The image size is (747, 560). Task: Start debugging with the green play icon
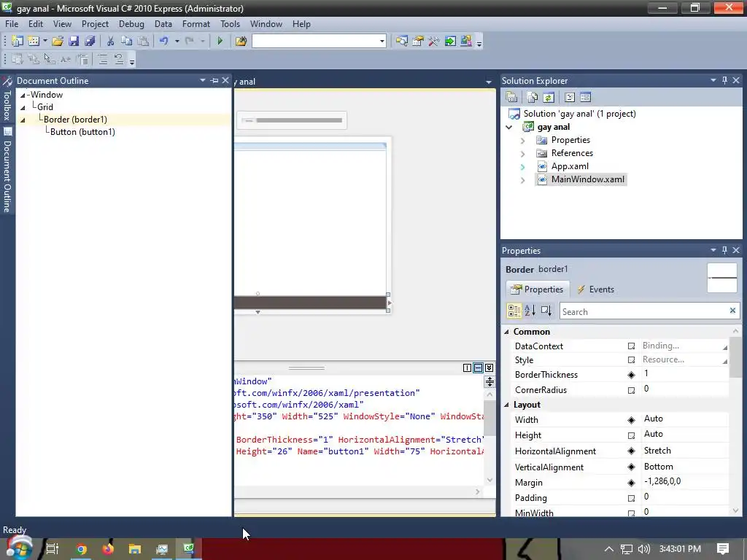[220, 42]
